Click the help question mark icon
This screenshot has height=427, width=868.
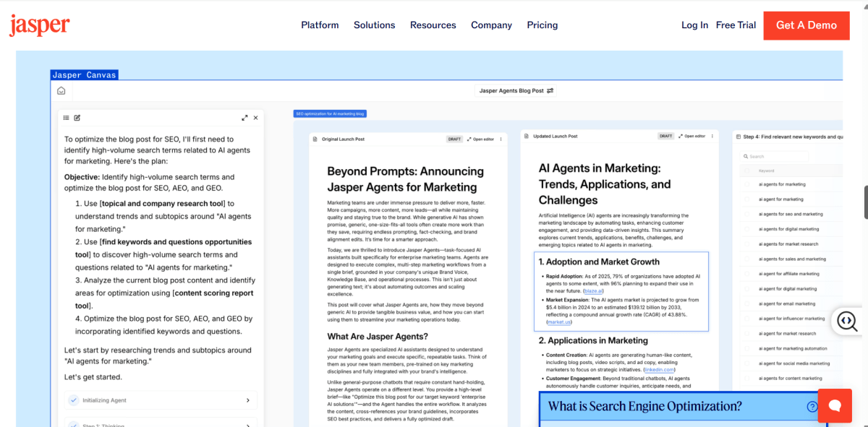click(812, 407)
